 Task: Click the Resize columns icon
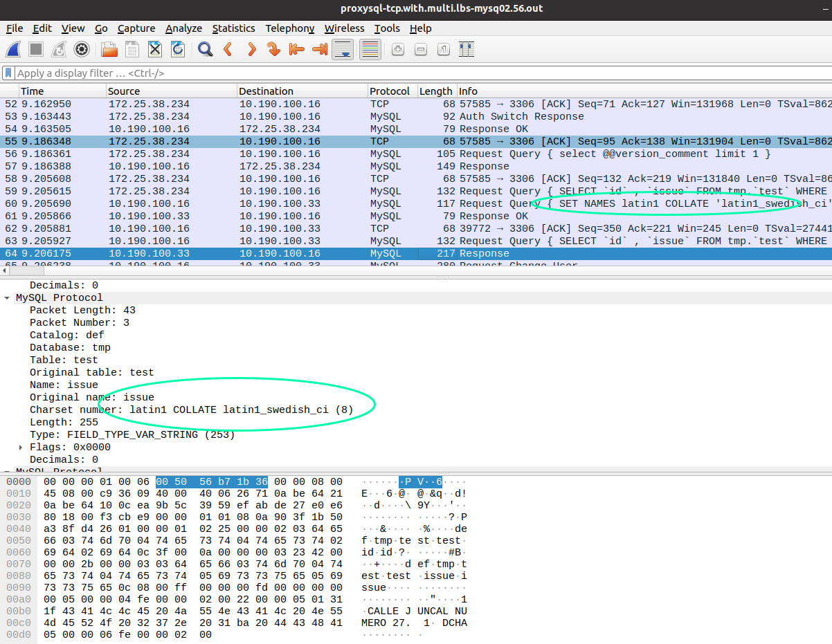click(466, 49)
